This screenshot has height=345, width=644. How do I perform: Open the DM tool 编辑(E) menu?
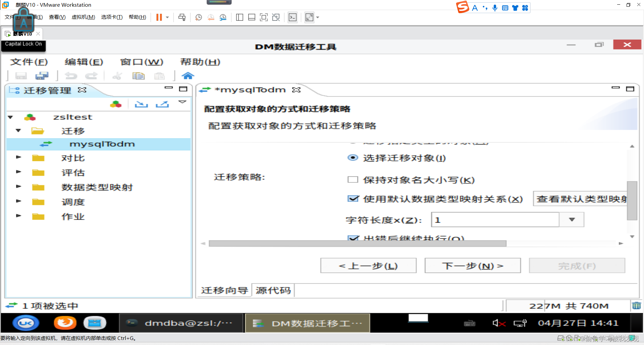pyautogui.click(x=84, y=62)
